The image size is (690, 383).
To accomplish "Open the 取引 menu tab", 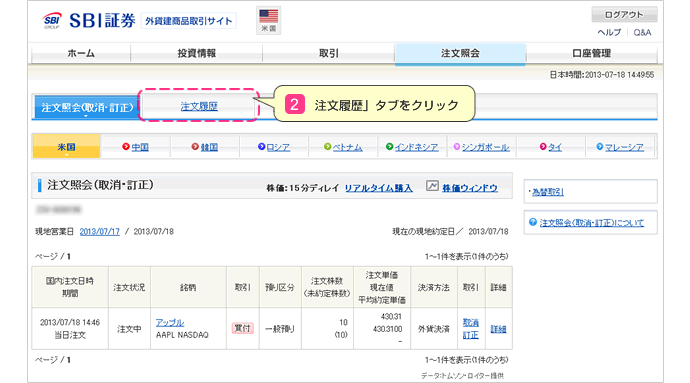I will click(329, 53).
